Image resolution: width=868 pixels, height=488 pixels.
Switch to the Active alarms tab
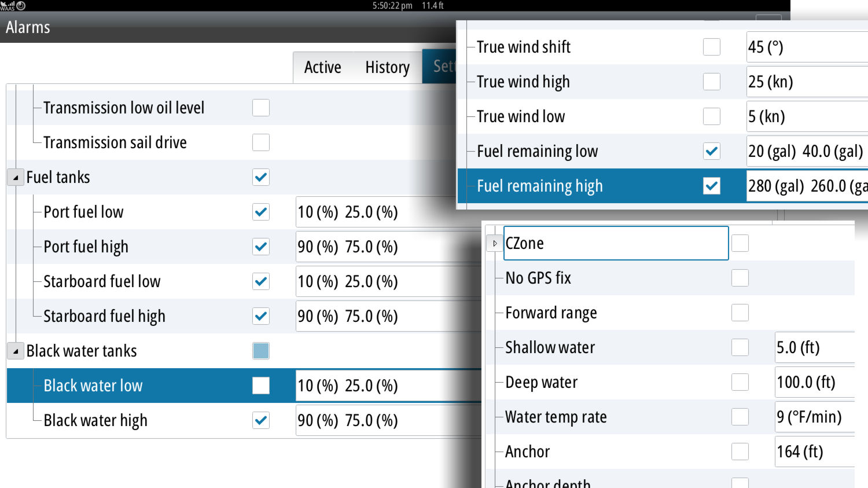coord(322,68)
